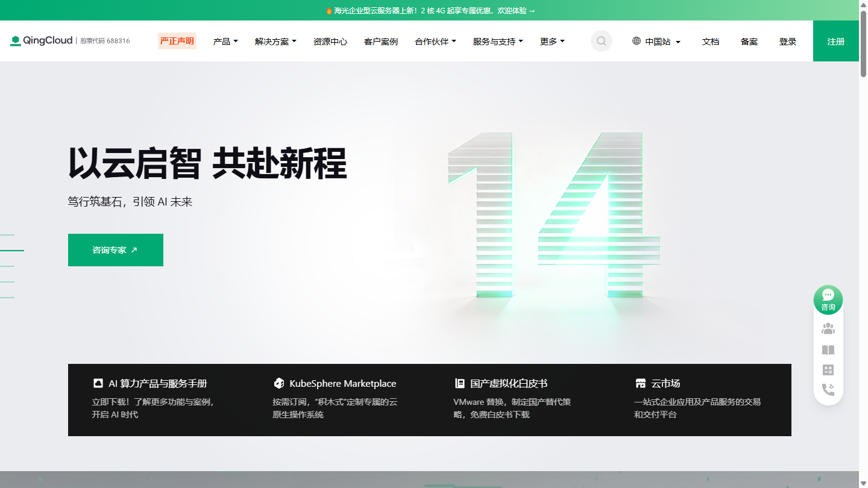Screen dimensions: 868x488
Task: Open the search magnifier icon
Action: pos(602,41)
